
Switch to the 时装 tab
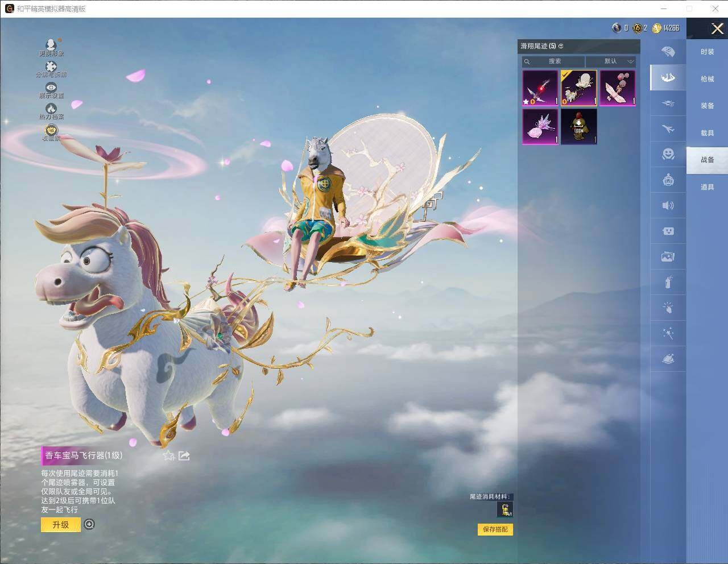pyautogui.click(x=707, y=52)
